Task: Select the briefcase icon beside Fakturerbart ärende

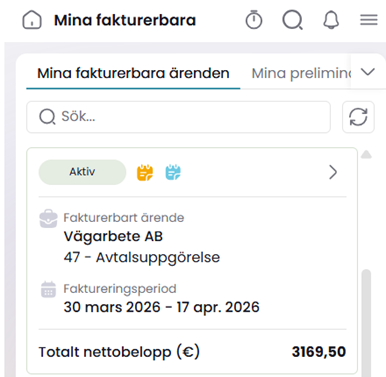Action: coord(48,219)
